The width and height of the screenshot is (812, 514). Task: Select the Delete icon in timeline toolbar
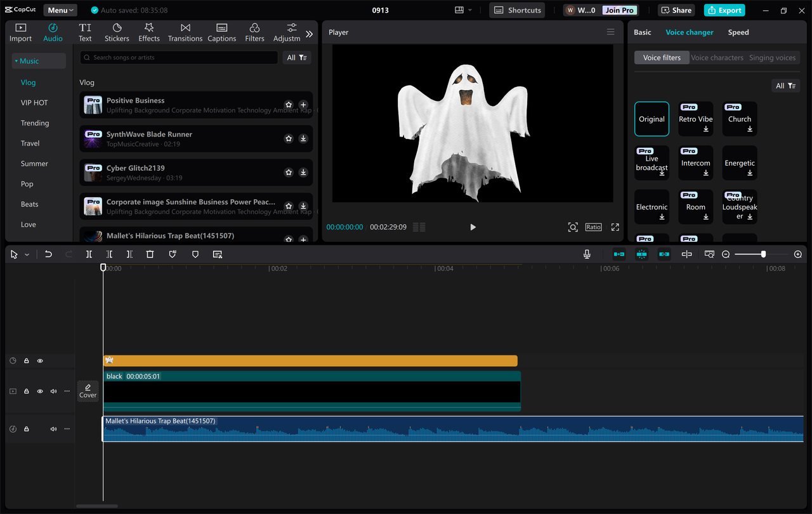(150, 254)
